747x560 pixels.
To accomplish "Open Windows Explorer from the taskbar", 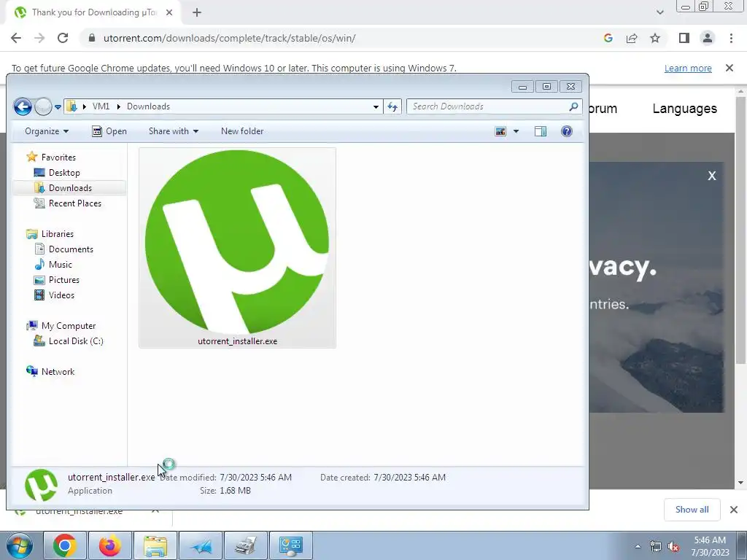I will tap(155, 545).
